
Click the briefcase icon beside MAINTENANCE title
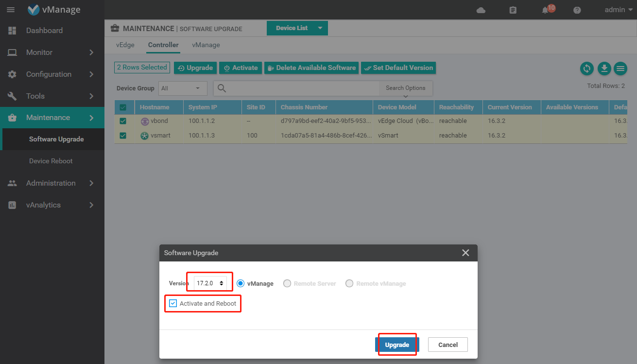coord(115,28)
